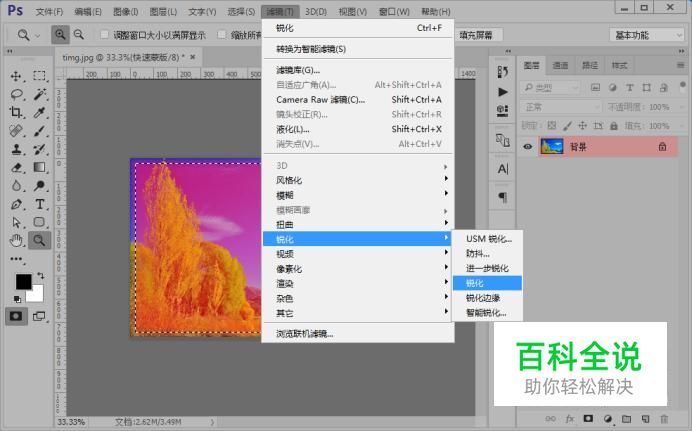Reset default black and white colors
The image size is (692, 431).
tap(17, 300)
